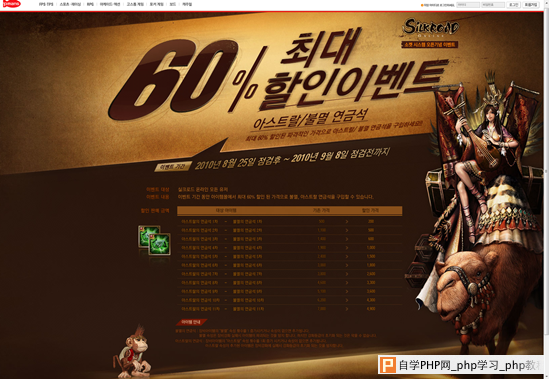
Task: Open the 포커 게임 menu item
Action: 157,5
